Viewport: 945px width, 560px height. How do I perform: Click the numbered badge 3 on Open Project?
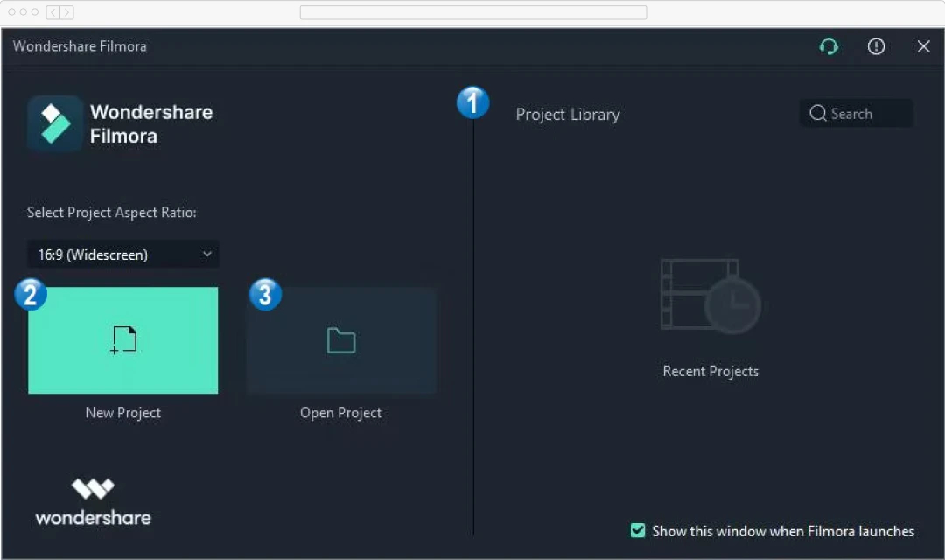click(264, 295)
